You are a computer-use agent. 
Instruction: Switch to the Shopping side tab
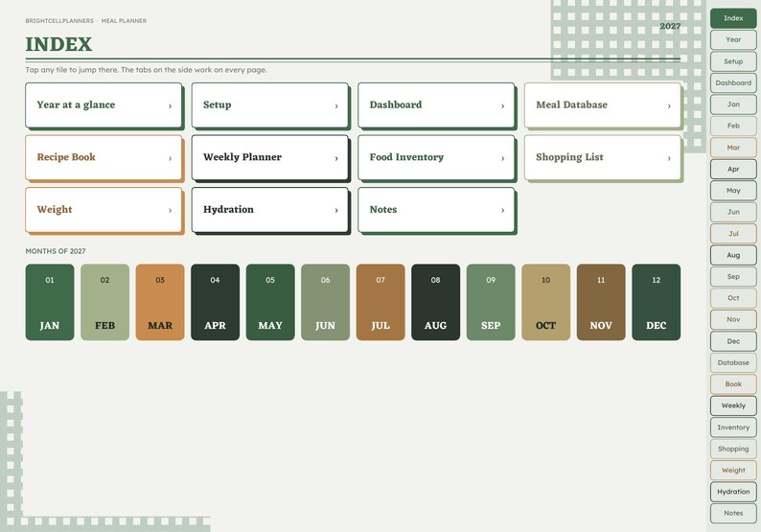pos(733,449)
